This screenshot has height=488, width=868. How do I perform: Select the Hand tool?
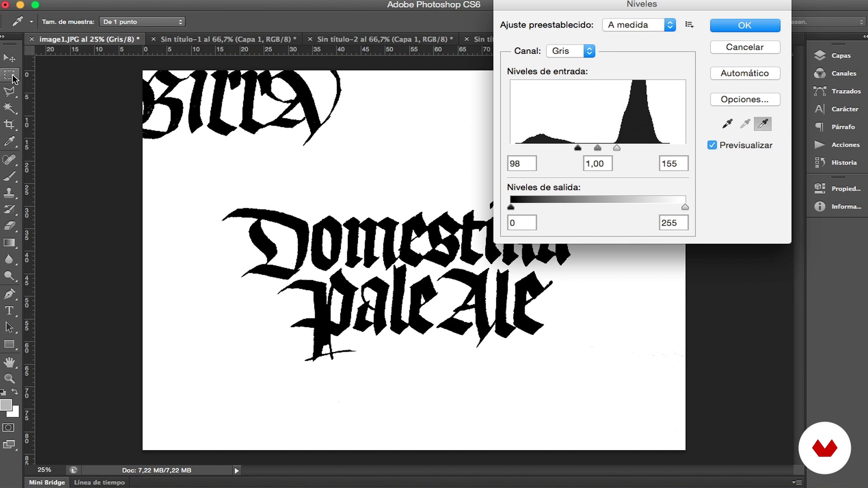point(9,362)
